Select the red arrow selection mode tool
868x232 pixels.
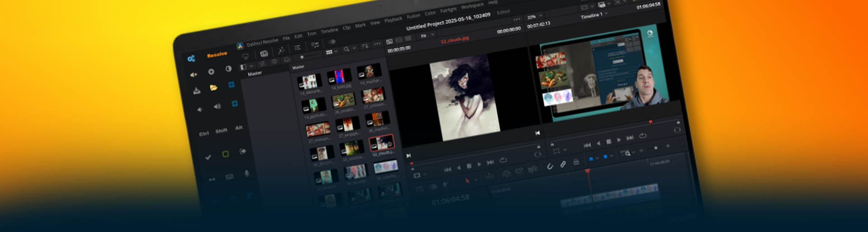coord(467,181)
